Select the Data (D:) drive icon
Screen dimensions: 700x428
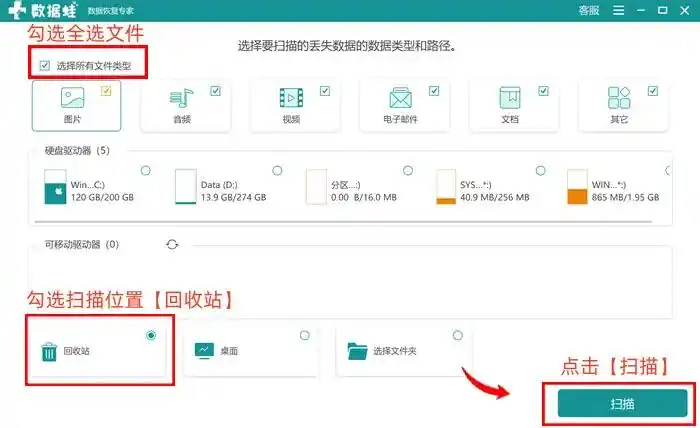coord(186,187)
